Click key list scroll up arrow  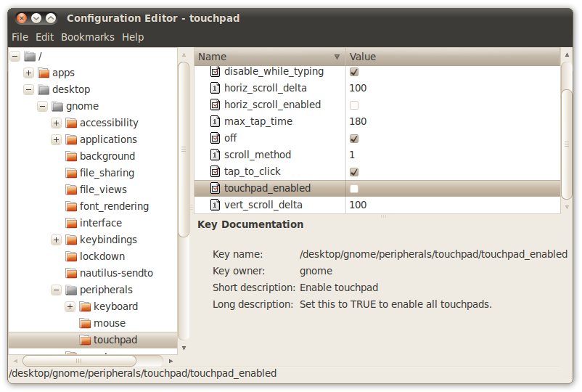click(x=567, y=54)
